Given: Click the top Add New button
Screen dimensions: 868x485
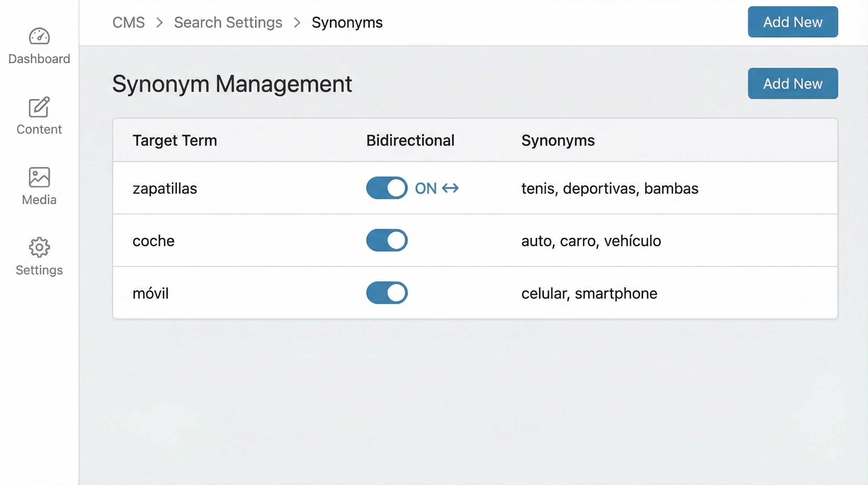Looking at the screenshot, I should (793, 22).
